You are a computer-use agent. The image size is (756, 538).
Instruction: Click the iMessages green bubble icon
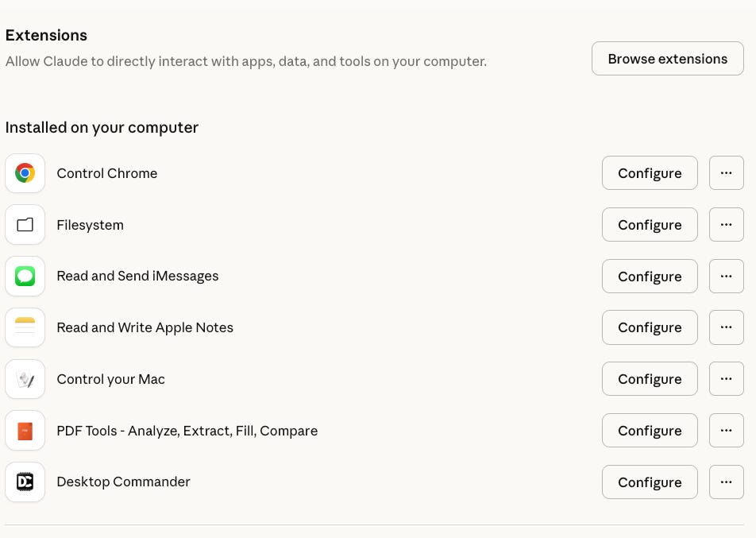coord(25,277)
